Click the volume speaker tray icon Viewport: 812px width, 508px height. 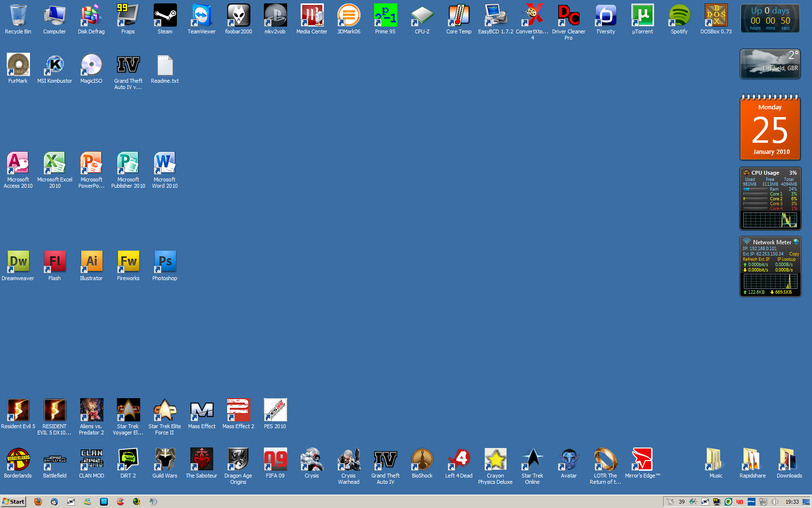click(775, 502)
